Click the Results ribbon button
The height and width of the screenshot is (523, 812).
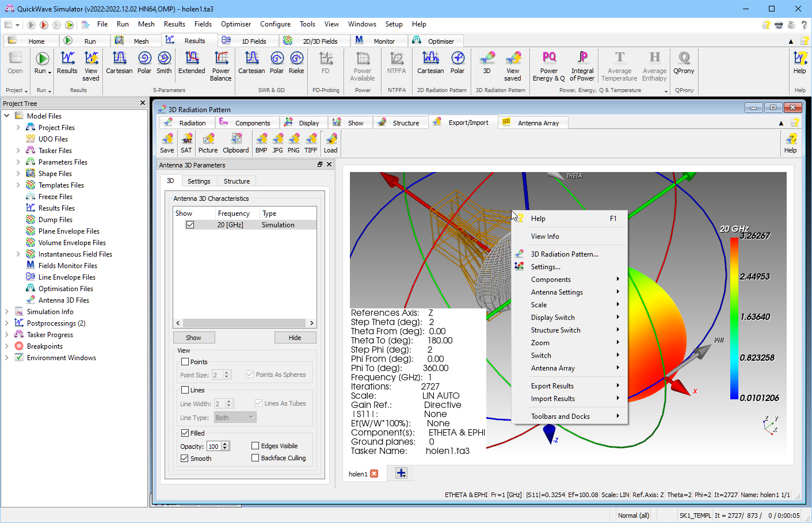67,63
